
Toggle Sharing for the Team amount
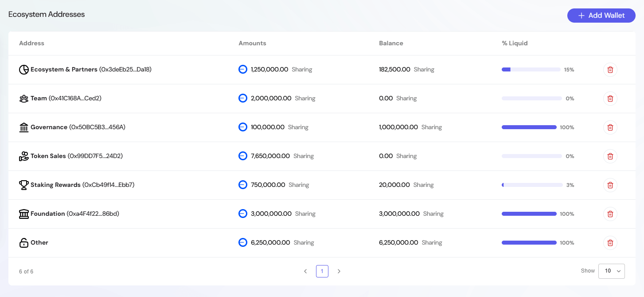pos(305,98)
